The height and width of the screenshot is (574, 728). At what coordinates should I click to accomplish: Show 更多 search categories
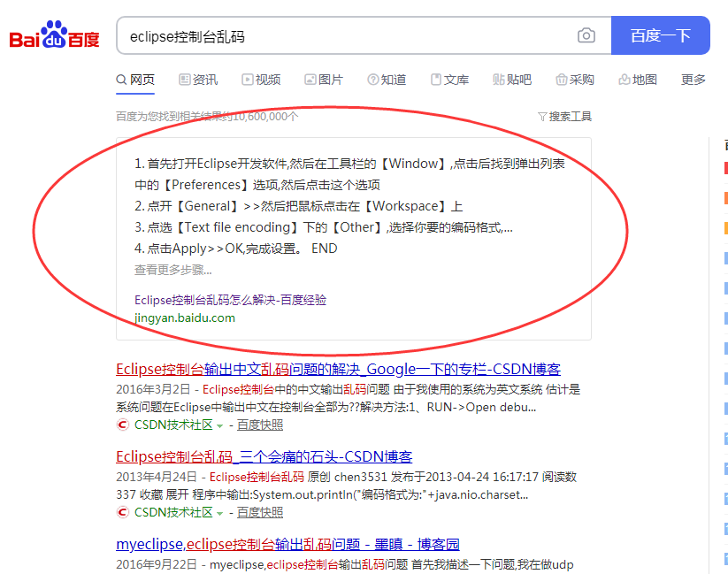(x=694, y=80)
